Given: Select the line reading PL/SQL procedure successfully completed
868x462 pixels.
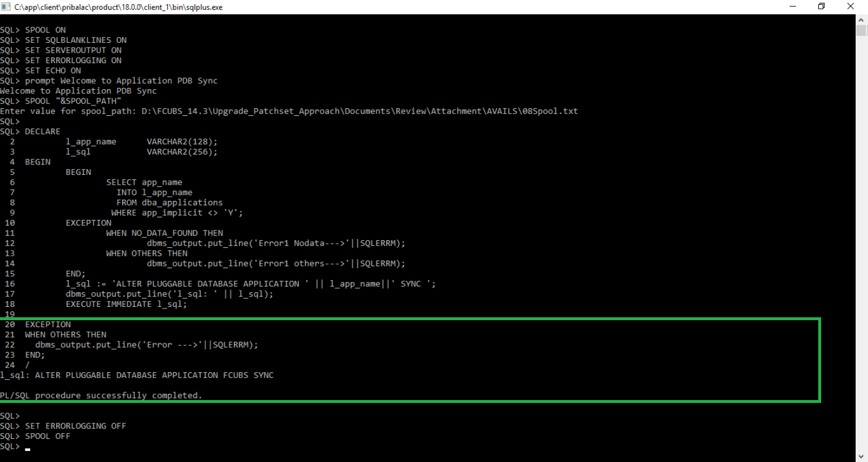Looking at the screenshot, I should [x=102, y=395].
